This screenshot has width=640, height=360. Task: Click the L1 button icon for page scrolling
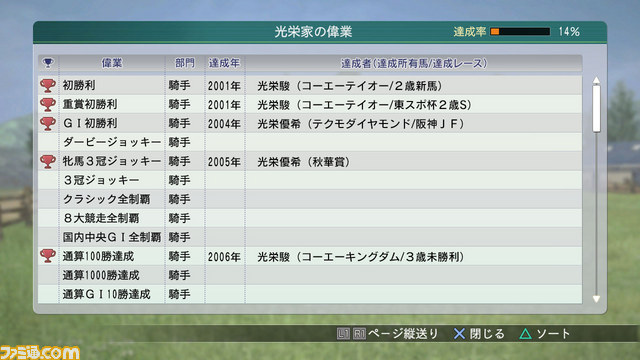point(343,334)
